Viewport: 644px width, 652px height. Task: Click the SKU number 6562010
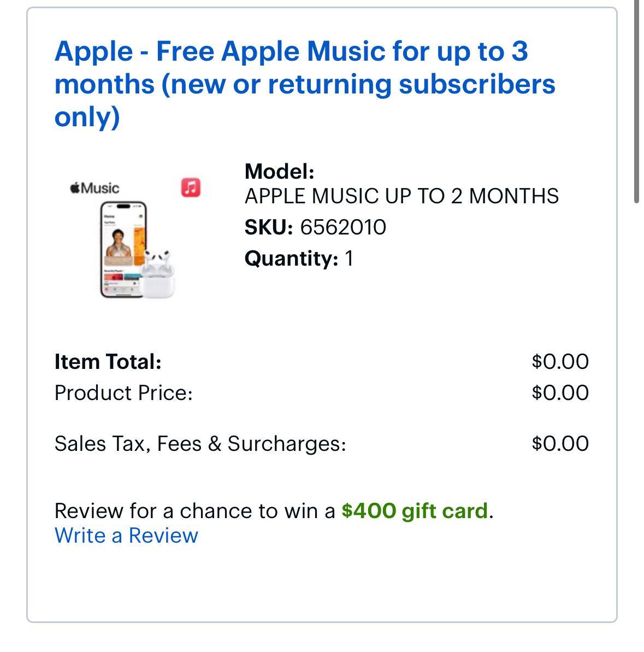click(343, 227)
